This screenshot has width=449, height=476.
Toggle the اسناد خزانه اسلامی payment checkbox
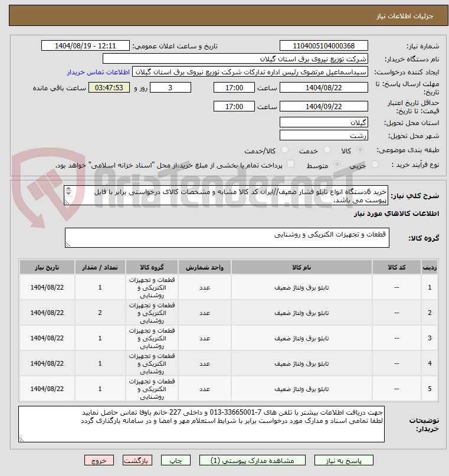coord(290,164)
